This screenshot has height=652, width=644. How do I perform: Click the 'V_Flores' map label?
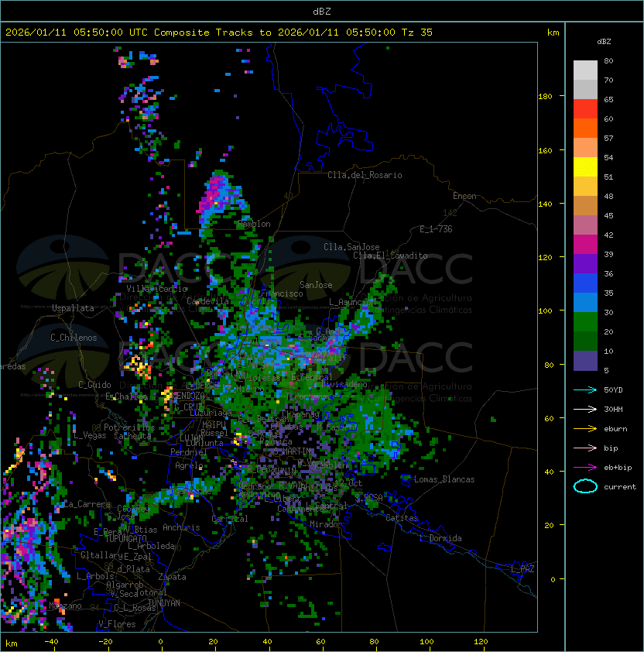pyautogui.click(x=117, y=624)
